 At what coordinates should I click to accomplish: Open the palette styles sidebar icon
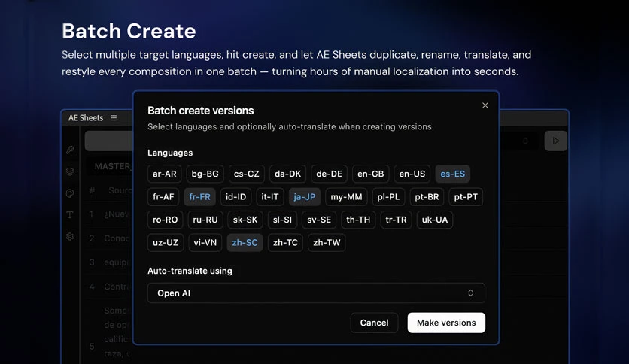click(70, 193)
